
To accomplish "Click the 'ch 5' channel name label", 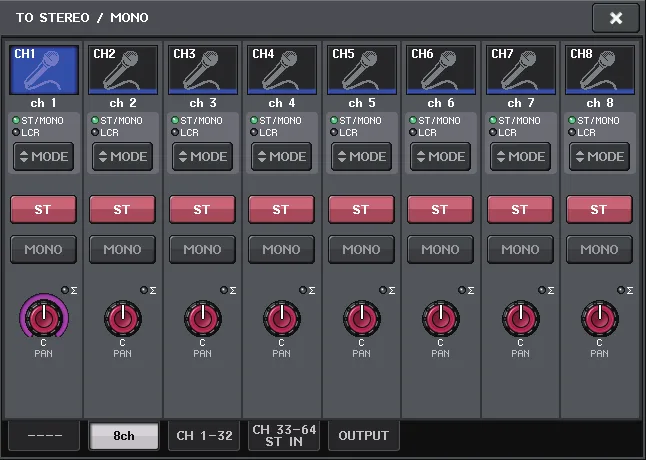I will [361, 103].
